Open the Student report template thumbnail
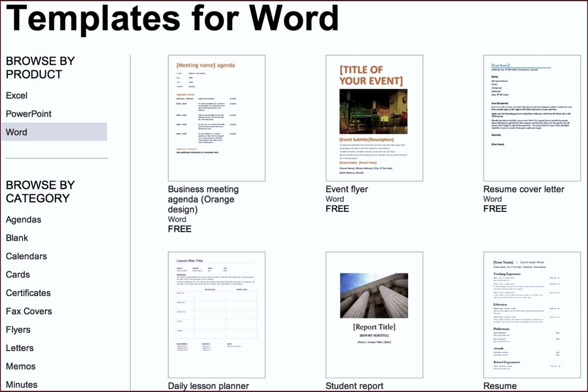Screen dimensions: 588x392 (374, 315)
